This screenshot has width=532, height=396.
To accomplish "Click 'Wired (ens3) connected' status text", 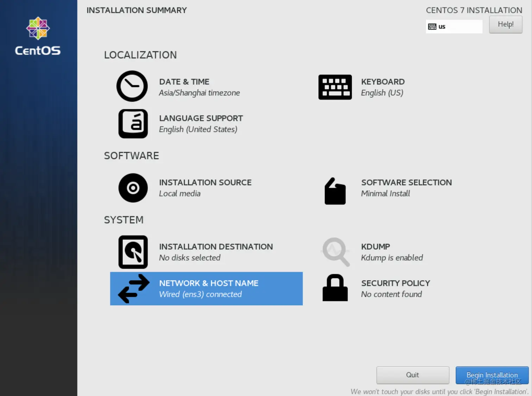I will [x=200, y=294].
